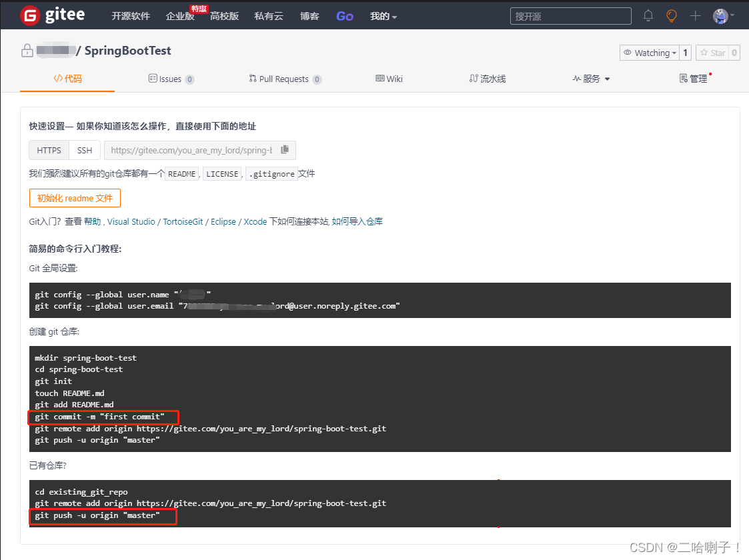Image resolution: width=749 pixels, height=560 pixels.
Task: Click the star count 0
Action: [734, 53]
